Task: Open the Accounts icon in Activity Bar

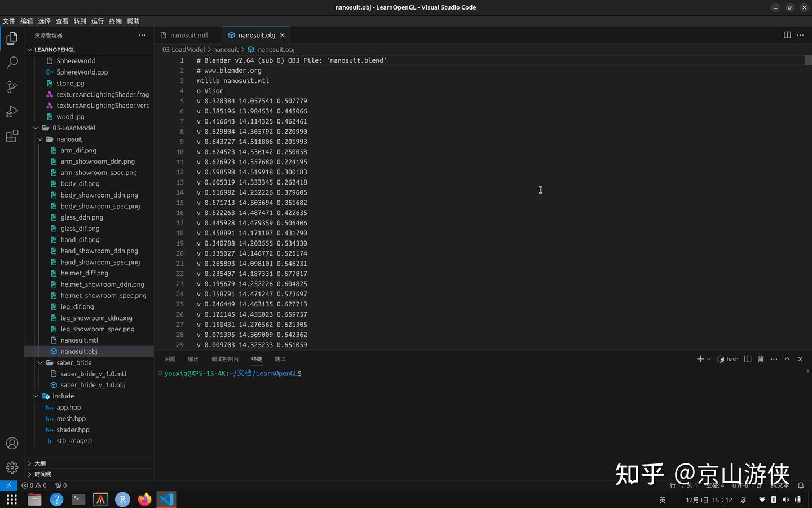Action: pos(12,444)
